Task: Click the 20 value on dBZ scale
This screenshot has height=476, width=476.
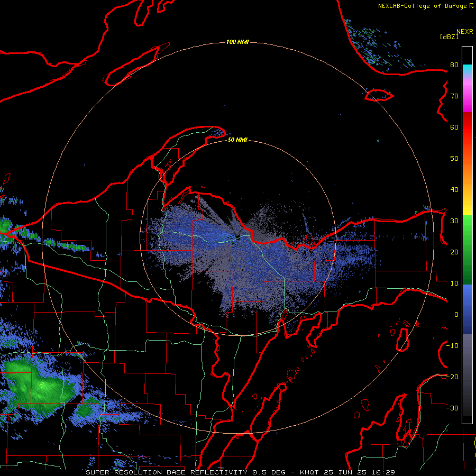Action: coord(454,252)
